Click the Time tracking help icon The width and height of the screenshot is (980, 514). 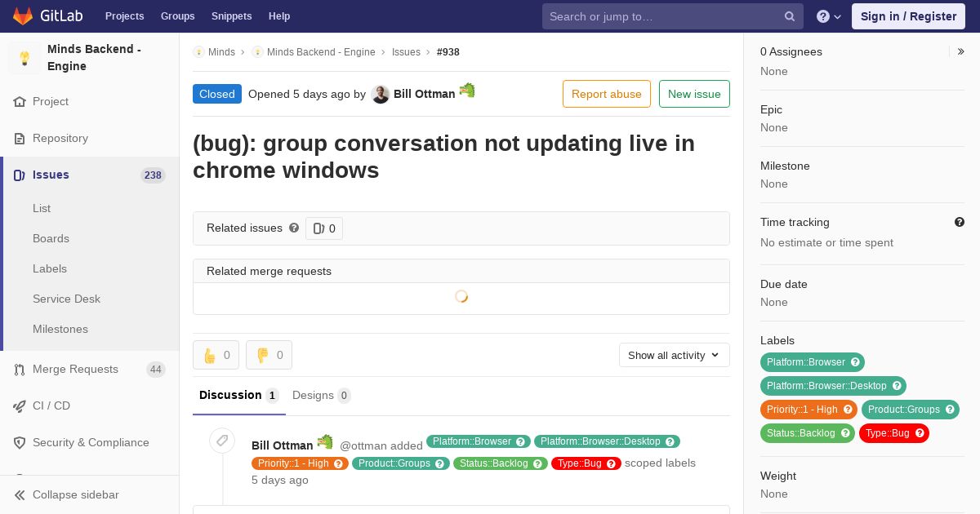tap(960, 222)
